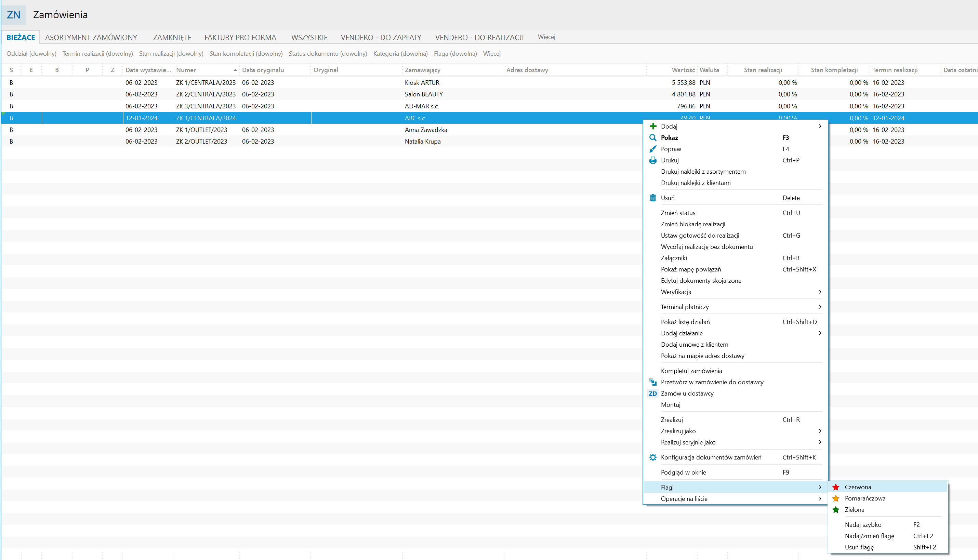Click the ZD icon by Zamów u dostawcy
The width and height of the screenshot is (978, 560).
[x=653, y=394]
